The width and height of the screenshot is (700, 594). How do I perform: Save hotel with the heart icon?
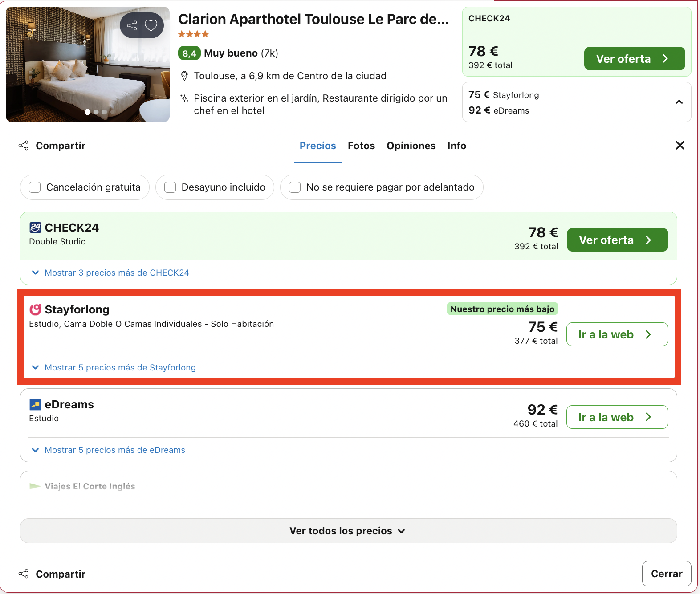coord(151,25)
